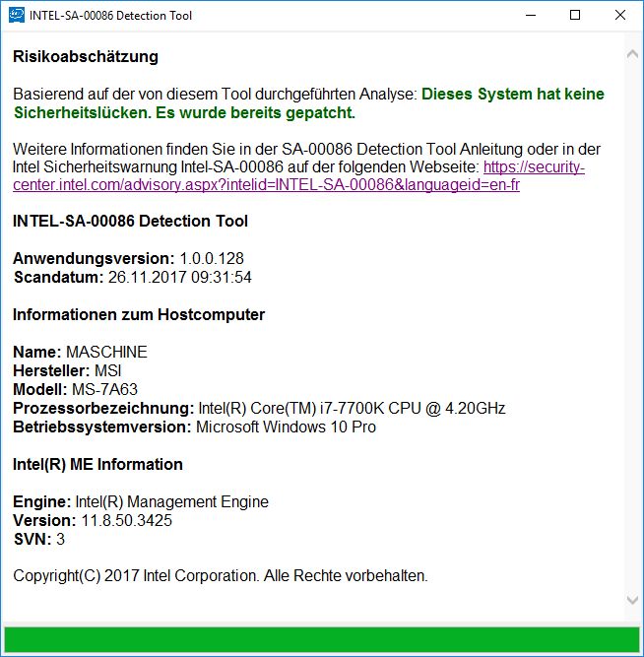Click the ME version 11.8.50.3425
Viewport: 644px width, 657px height.
127,520
